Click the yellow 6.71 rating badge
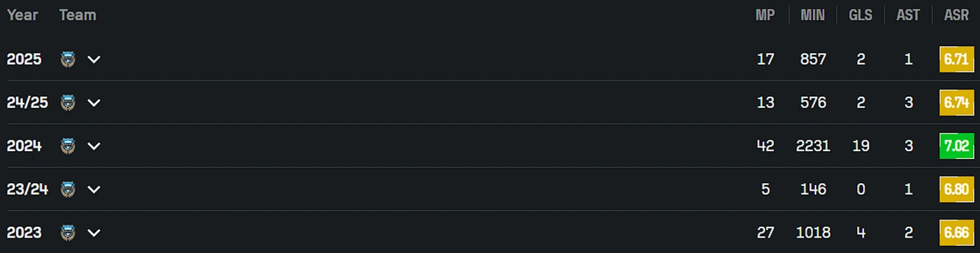980x253 pixels. point(957,59)
